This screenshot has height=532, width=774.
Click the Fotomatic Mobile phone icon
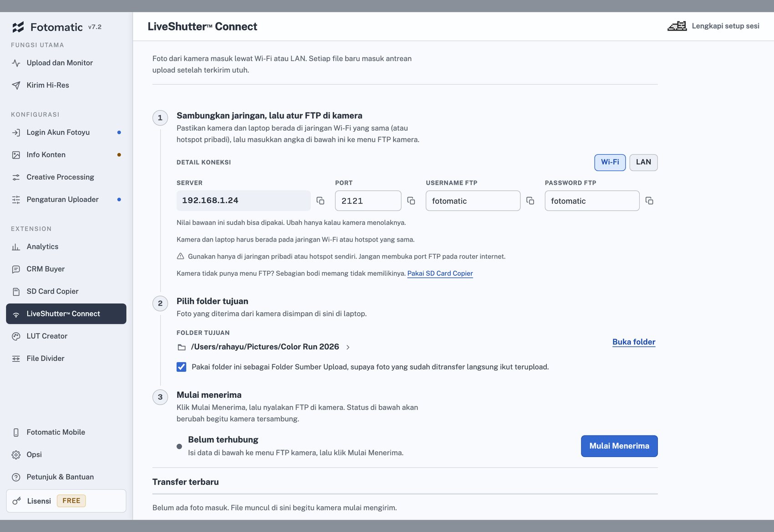click(16, 432)
